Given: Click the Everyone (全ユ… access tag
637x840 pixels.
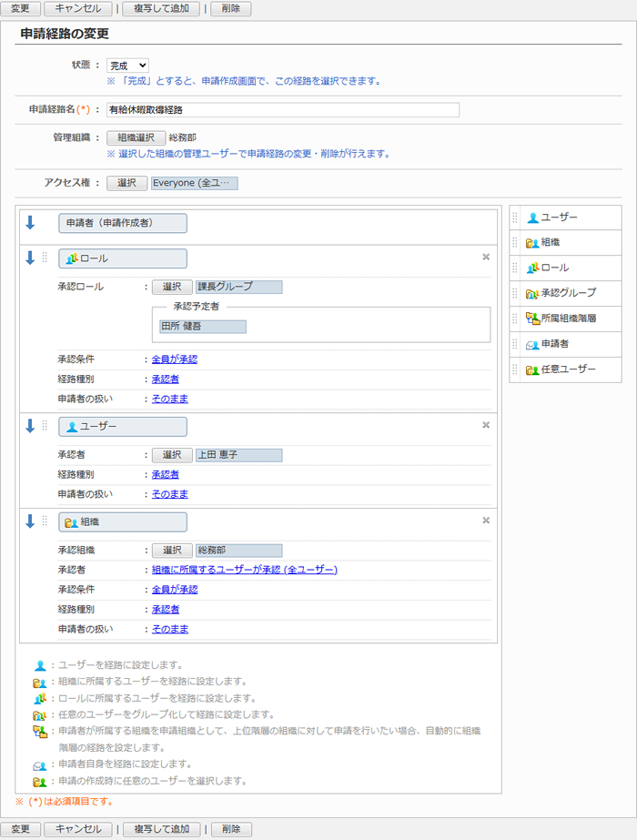Looking at the screenshot, I should point(195,183).
